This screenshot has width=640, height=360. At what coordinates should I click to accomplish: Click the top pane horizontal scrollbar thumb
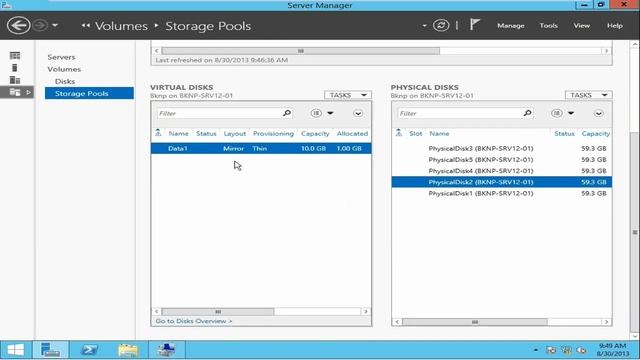(x=300, y=51)
